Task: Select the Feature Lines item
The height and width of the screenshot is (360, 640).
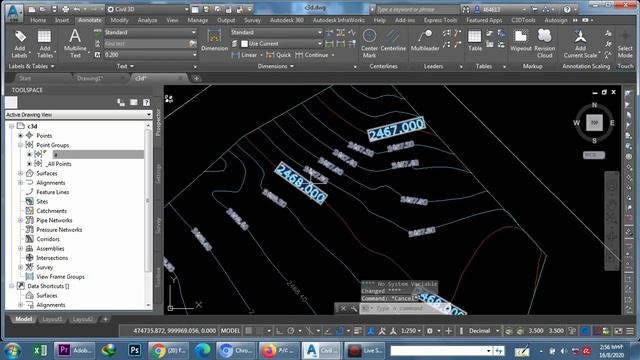Action: click(53, 192)
